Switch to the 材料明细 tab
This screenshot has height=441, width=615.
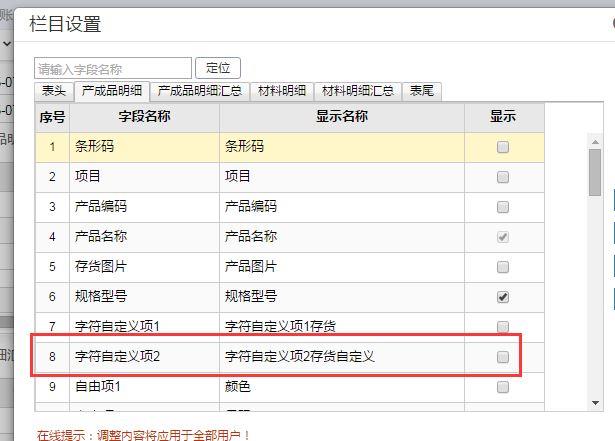pos(282,91)
